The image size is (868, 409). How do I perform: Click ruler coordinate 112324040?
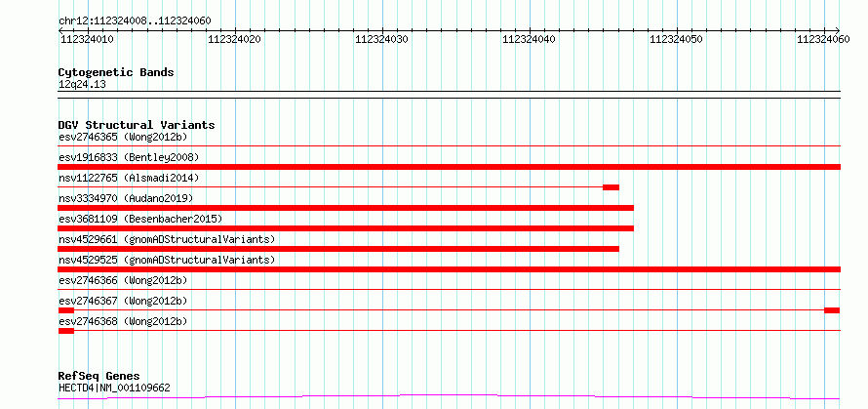click(x=529, y=39)
